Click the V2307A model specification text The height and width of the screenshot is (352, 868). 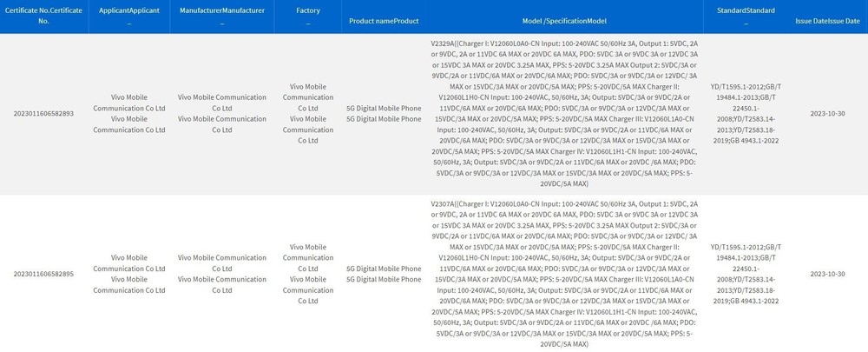click(x=565, y=274)
